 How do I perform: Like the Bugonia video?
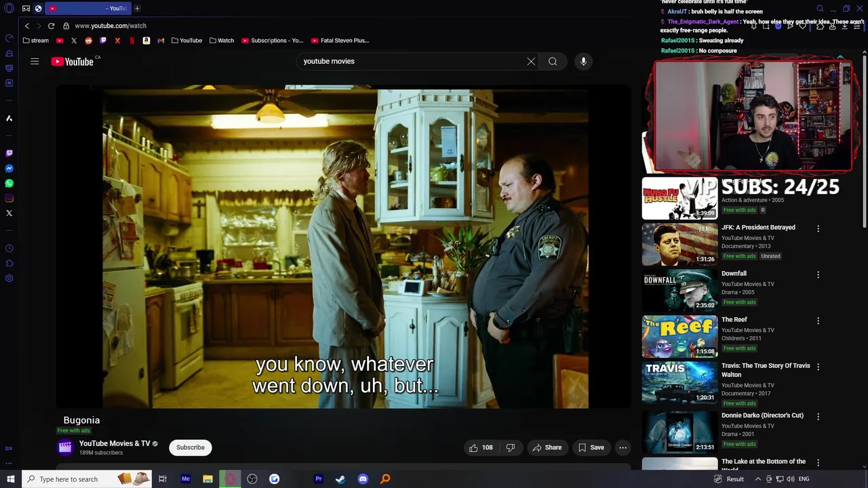[480, 447]
